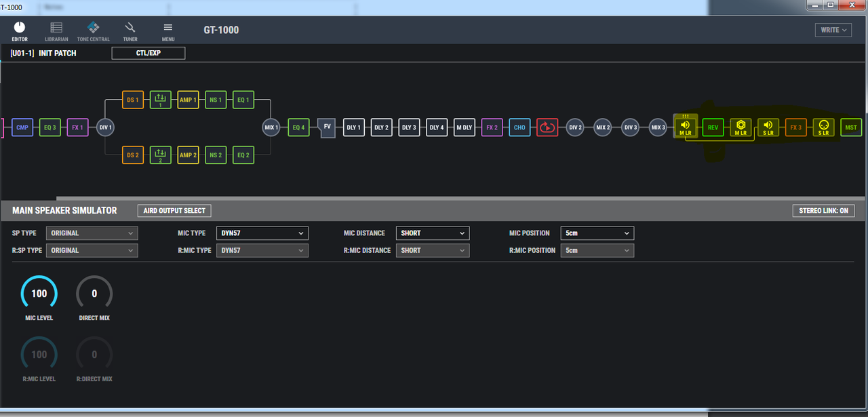Select the REV reverb block
The width and height of the screenshot is (868, 417).
tap(713, 127)
